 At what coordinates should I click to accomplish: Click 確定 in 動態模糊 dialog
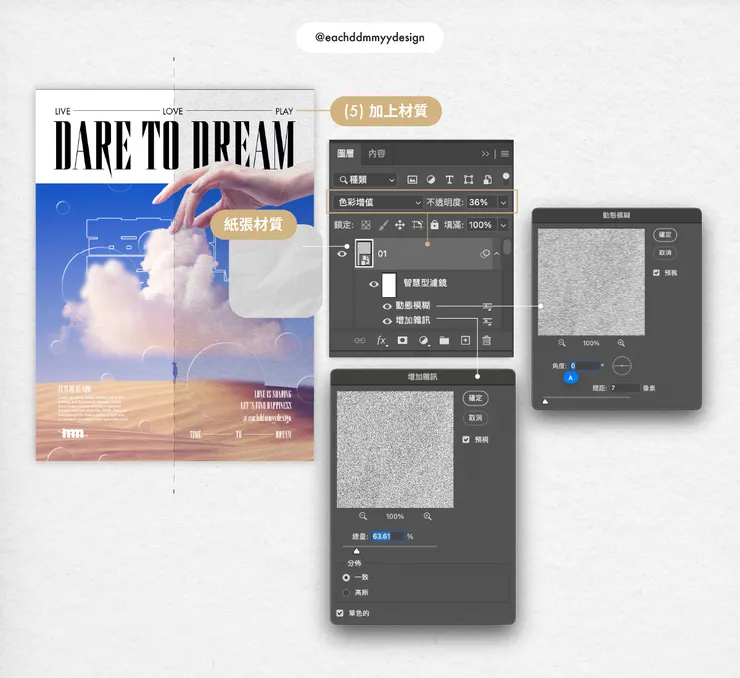[665, 234]
